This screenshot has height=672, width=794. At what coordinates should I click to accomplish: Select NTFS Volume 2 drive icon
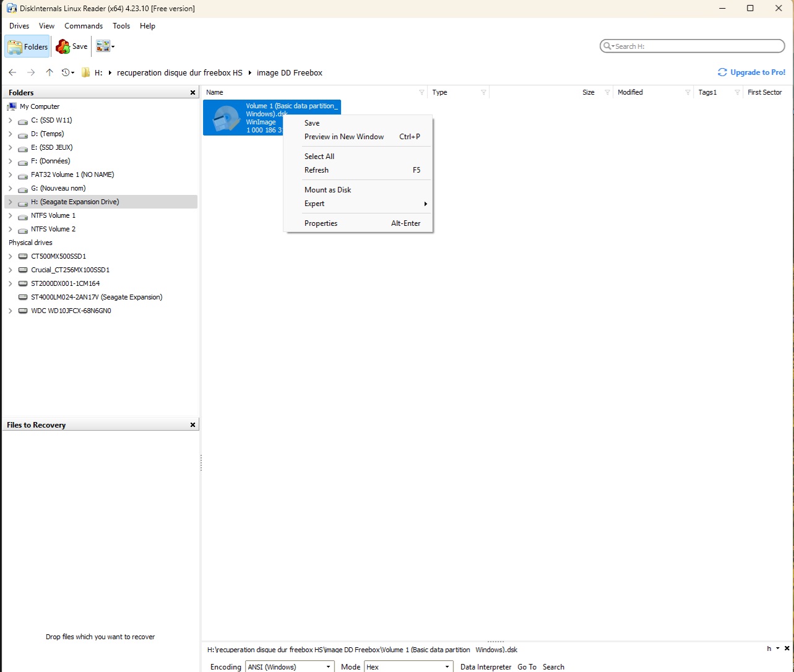tap(23, 230)
